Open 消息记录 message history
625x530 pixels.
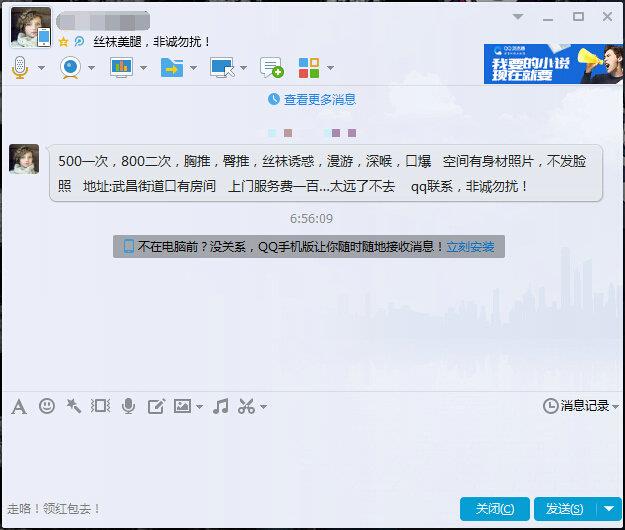click(580, 406)
